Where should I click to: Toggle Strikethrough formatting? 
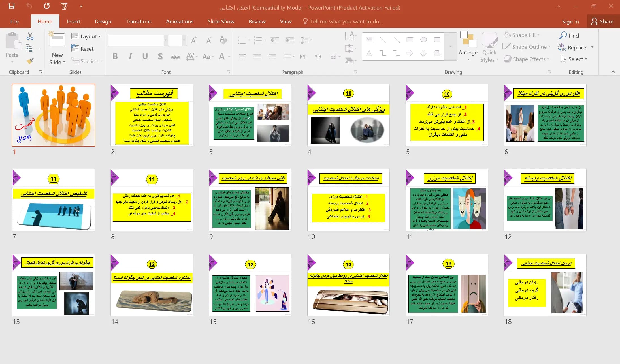(175, 57)
